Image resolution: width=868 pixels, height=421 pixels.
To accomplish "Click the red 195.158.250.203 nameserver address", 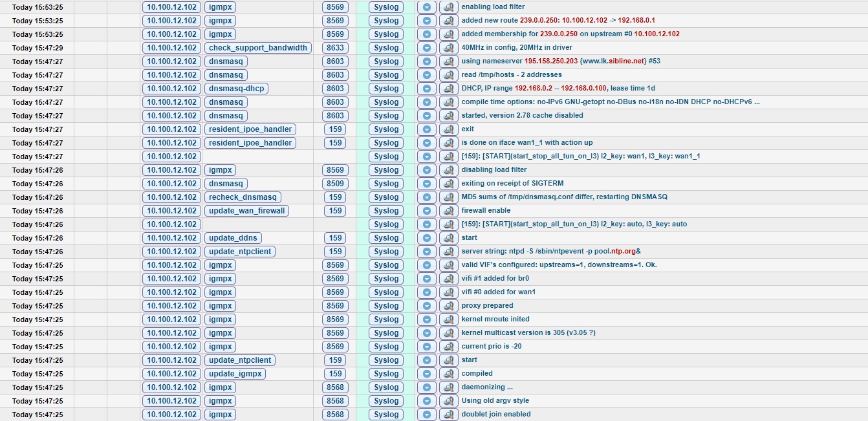I will coord(546,61).
